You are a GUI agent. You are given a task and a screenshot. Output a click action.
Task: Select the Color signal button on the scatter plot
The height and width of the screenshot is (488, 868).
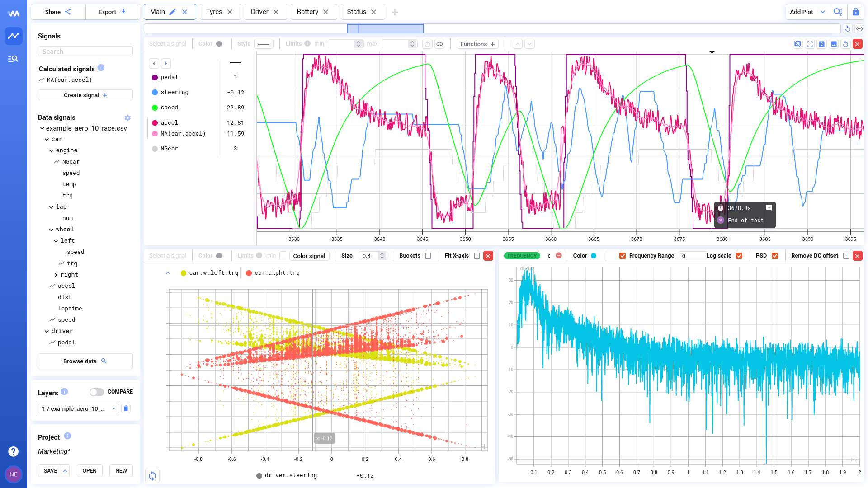[309, 256]
